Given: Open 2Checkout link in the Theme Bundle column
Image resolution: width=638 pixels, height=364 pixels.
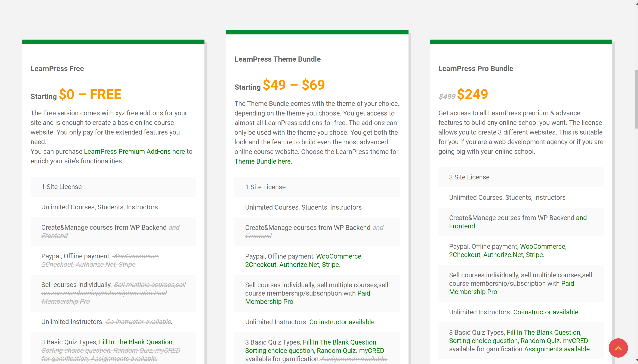Looking at the screenshot, I should tap(261, 265).
